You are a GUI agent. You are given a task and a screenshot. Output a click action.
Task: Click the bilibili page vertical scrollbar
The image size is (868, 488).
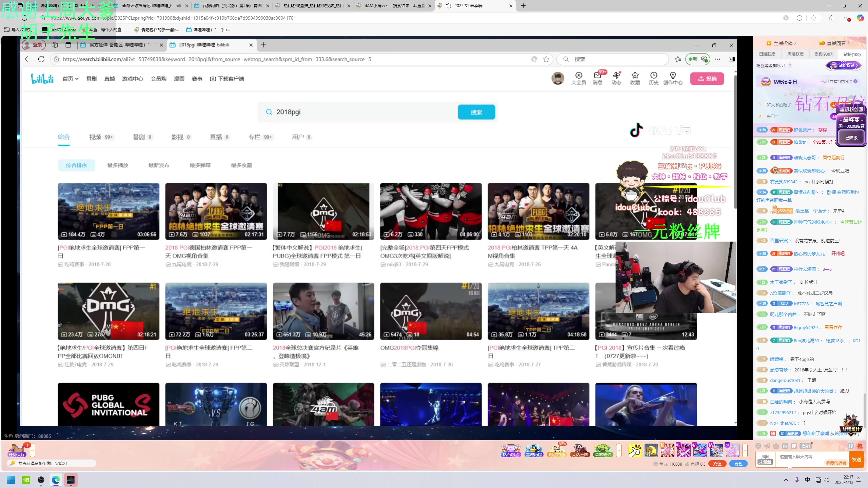click(x=735, y=142)
